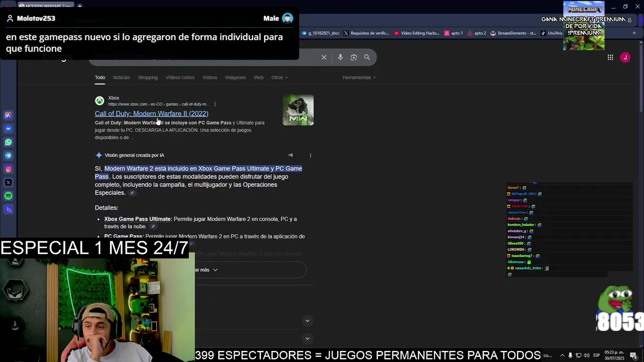This screenshot has width=644, height=362.
Task: Switch to the 'Web' tab
Action: pos(259,77)
